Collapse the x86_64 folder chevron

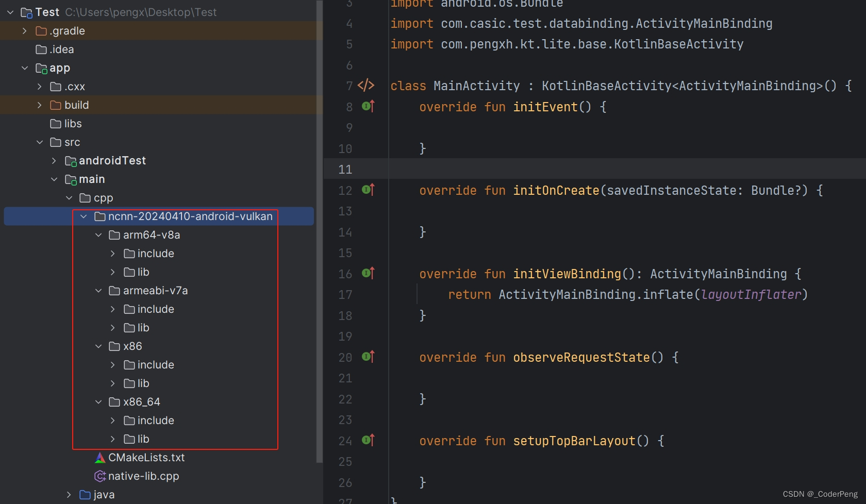click(98, 402)
